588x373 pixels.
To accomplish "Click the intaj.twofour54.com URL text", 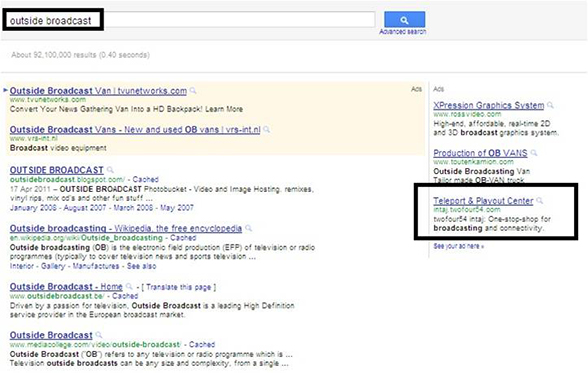I will (467, 210).
